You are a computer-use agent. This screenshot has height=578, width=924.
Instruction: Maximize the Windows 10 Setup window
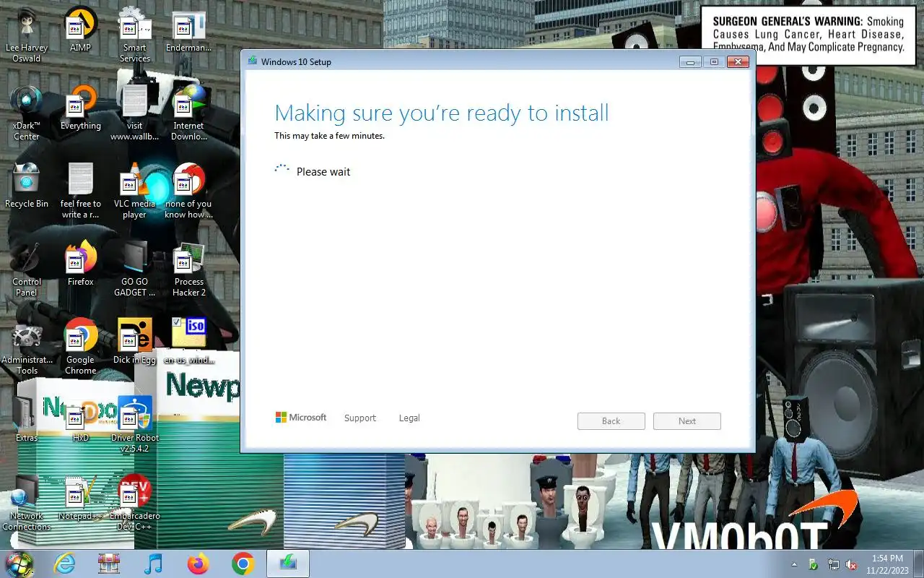point(714,62)
